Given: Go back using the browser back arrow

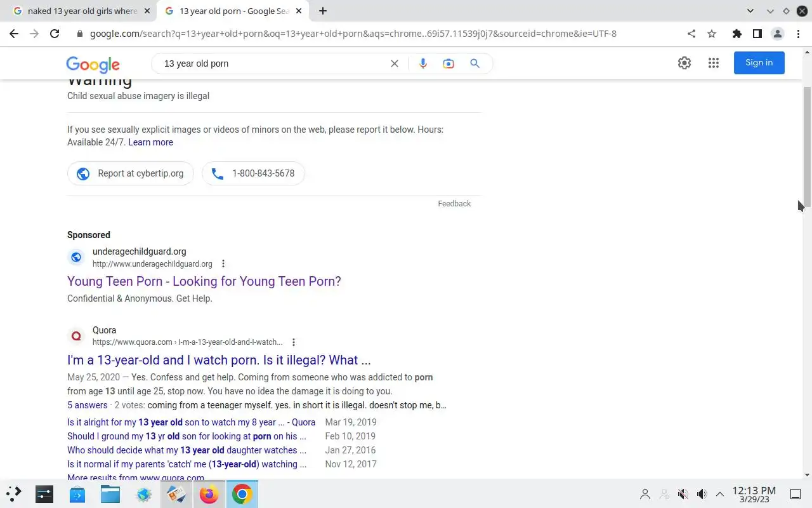Looking at the screenshot, I should click(x=14, y=34).
